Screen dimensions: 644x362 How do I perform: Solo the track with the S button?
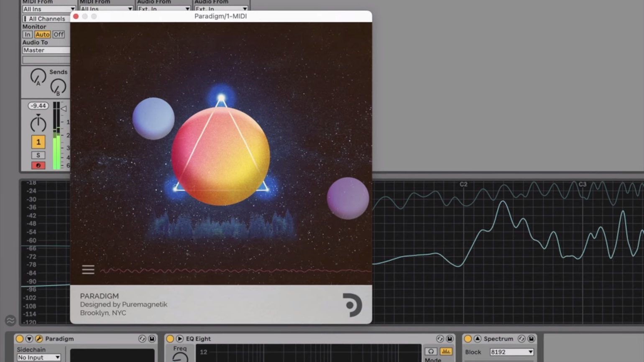coord(38,155)
